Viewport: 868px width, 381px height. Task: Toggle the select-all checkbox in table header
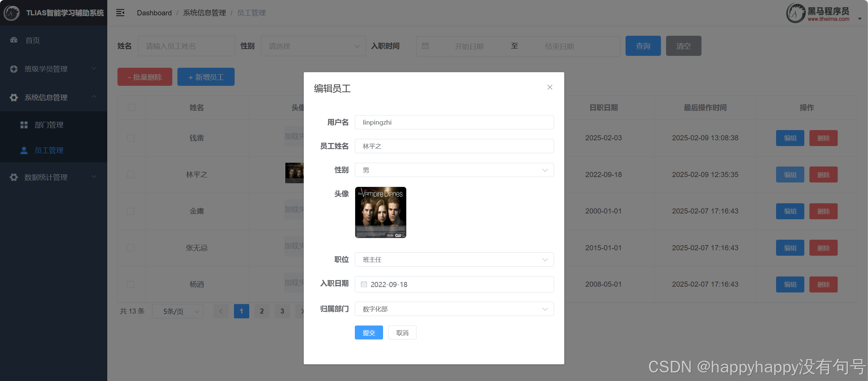pyautogui.click(x=131, y=108)
